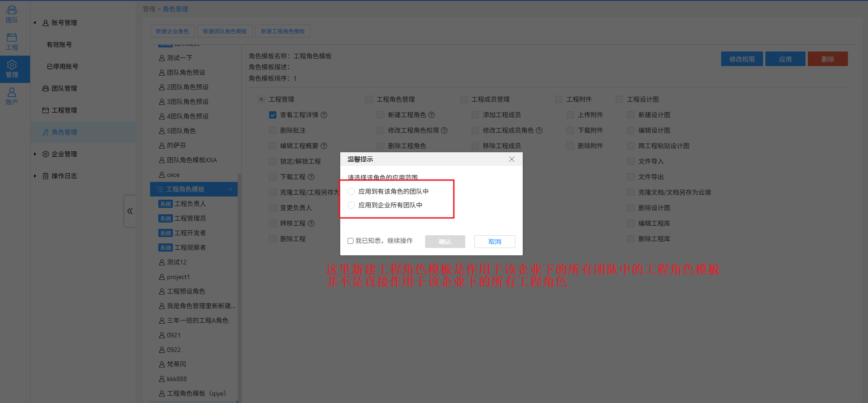Click the blue 应用 button
The height and width of the screenshot is (403, 868).
pyautogui.click(x=785, y=59)
